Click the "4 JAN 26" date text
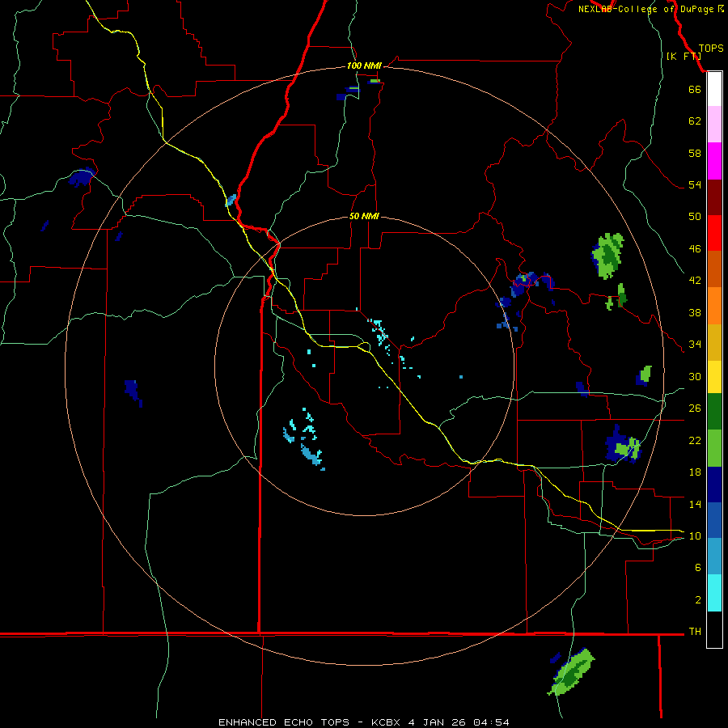The height and width of the screenshot is (728, 728). coord(438,722)
